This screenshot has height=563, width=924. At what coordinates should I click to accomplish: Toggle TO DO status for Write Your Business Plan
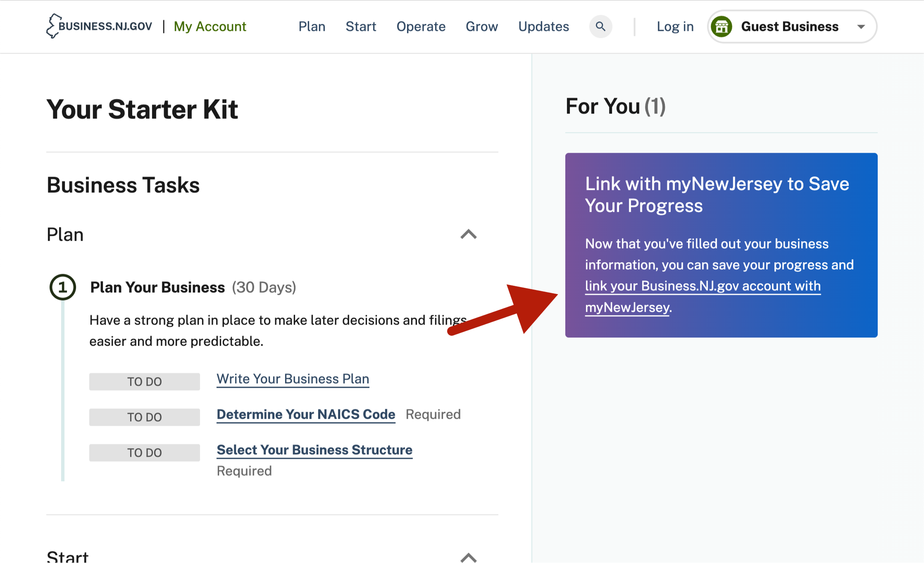[x=145, y=382]
